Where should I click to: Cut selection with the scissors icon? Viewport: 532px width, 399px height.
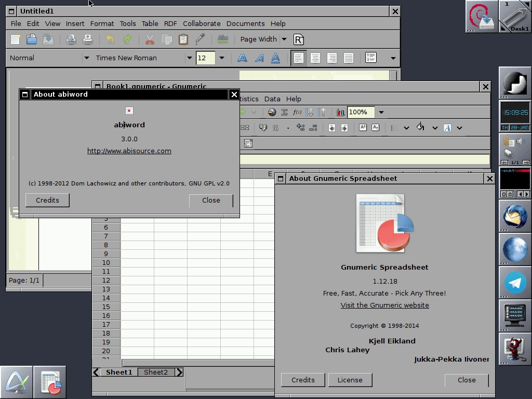click(150, 39)
